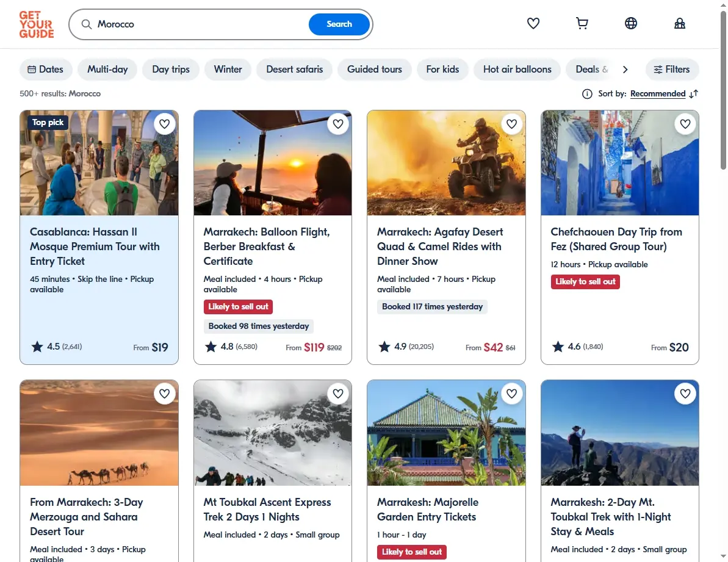The image size is (728, 562).
Task: Click the From $119 price
Action: coord(314,347)
